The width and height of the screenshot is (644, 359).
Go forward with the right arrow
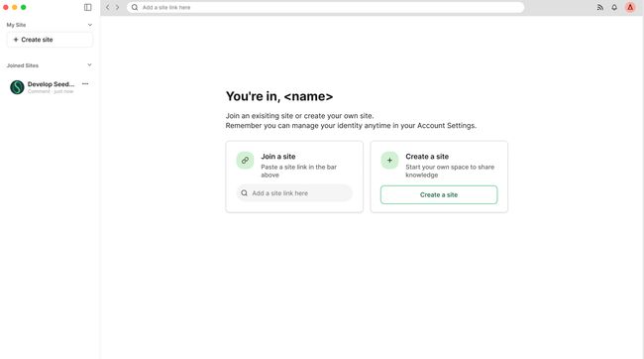pyautogui.click(x=118, y=7)
